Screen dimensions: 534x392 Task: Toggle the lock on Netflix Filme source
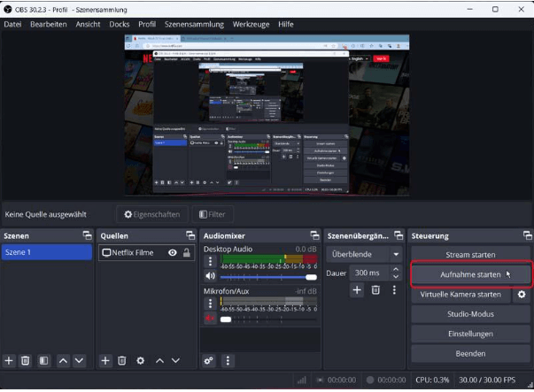point(187,252)
